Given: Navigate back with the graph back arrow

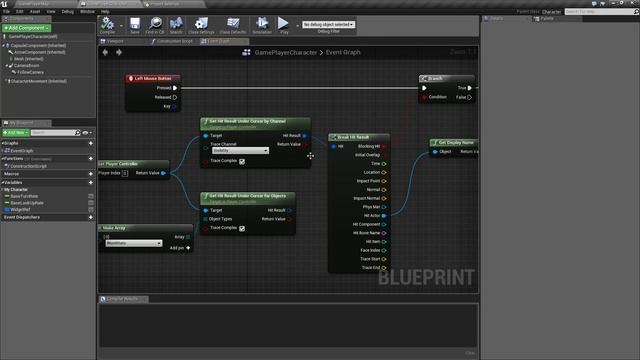Looking at the screenshot, I should 105,52.
